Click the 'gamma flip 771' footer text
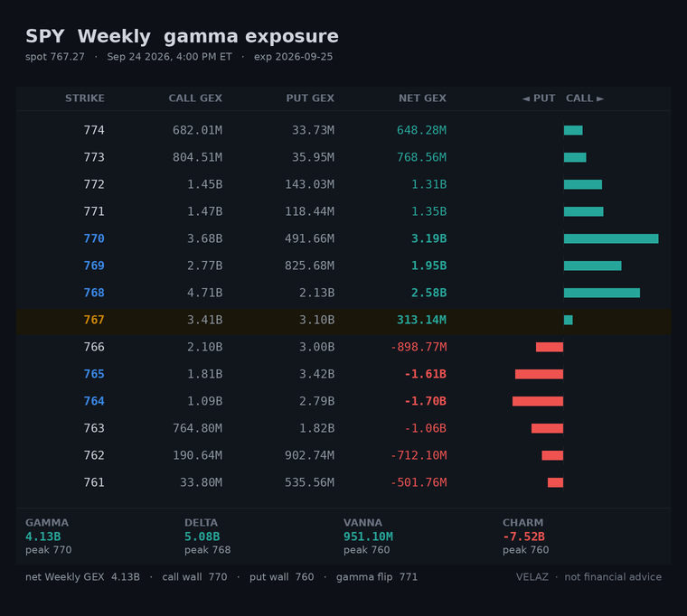 [x=377, y=577]
